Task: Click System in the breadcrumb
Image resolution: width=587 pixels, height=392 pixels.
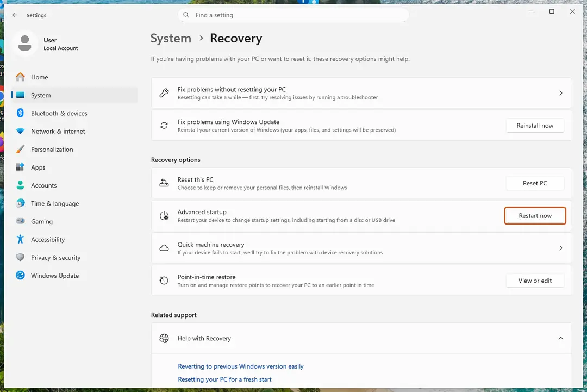Action: click(171, 38)
